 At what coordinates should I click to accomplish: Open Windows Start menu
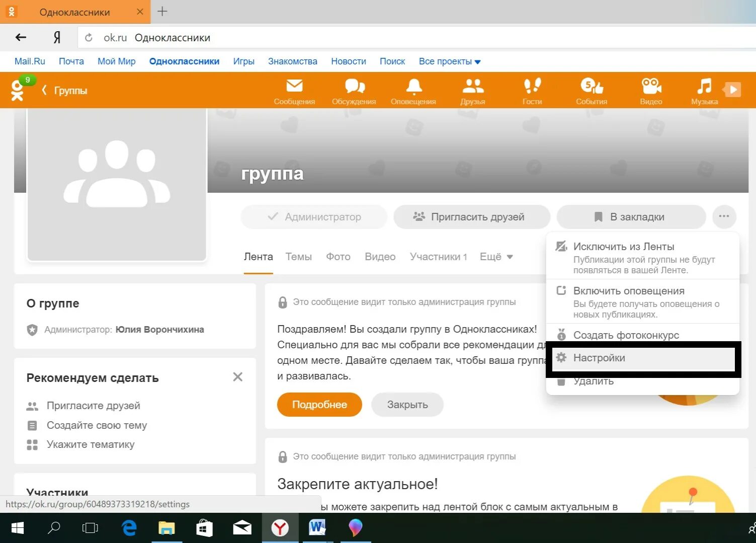[18, 528]
